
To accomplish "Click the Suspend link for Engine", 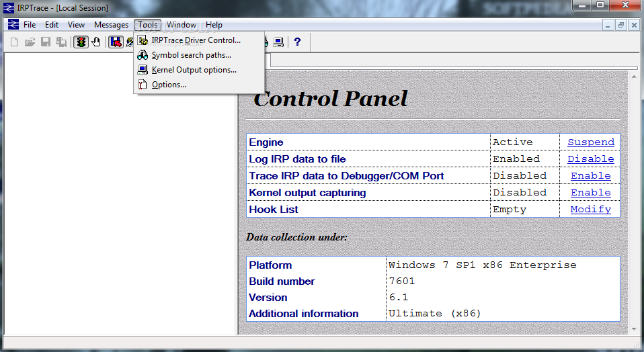I will [x=591, y=142].
